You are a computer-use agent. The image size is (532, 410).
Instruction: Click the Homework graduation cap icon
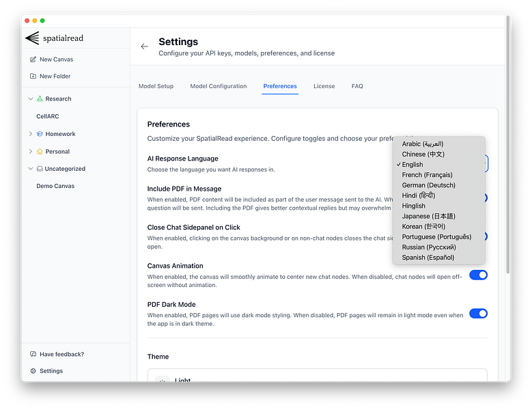tap(40, 134)
